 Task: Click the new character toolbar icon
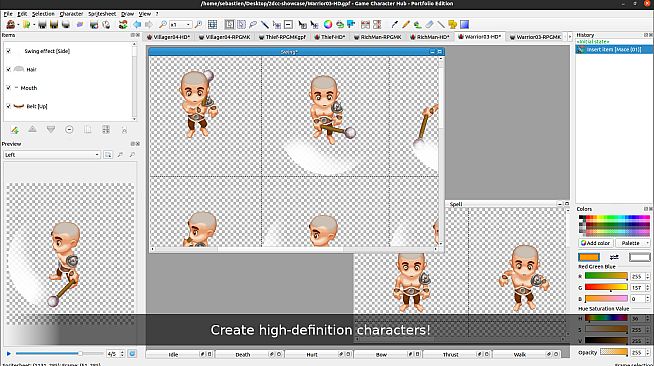click(x=10, y=25)
